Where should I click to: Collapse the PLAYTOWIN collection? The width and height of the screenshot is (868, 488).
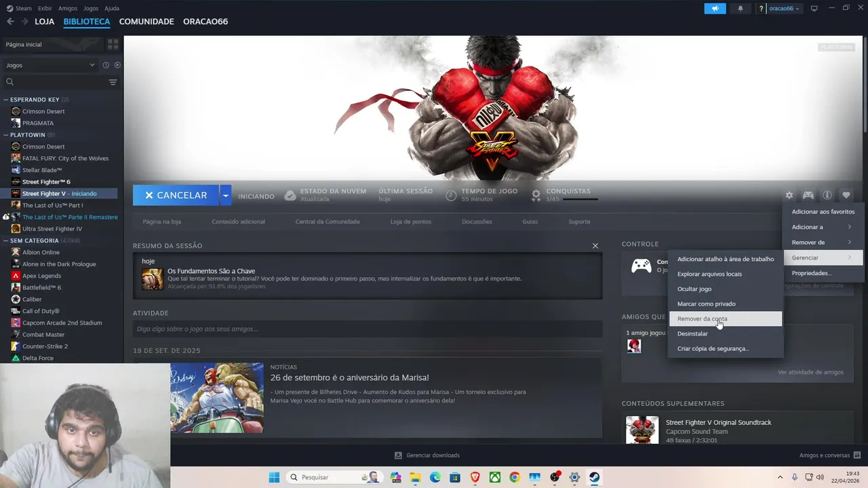coord(6,135)
